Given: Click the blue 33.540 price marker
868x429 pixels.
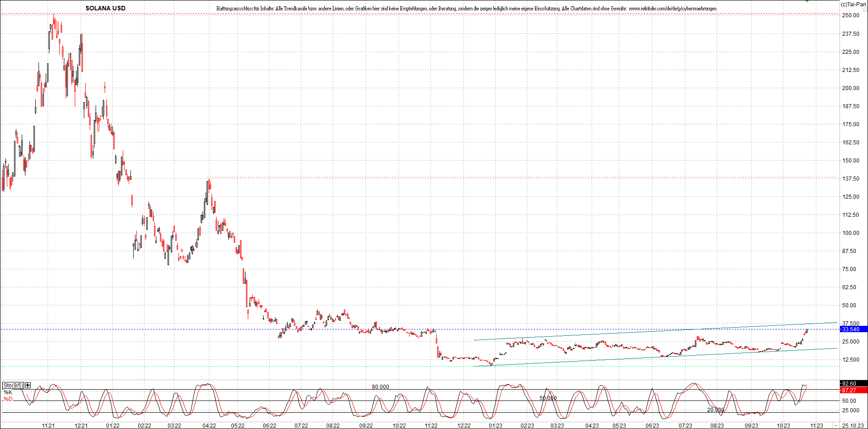Looking at the screenshot, I should tap(851, 329).
